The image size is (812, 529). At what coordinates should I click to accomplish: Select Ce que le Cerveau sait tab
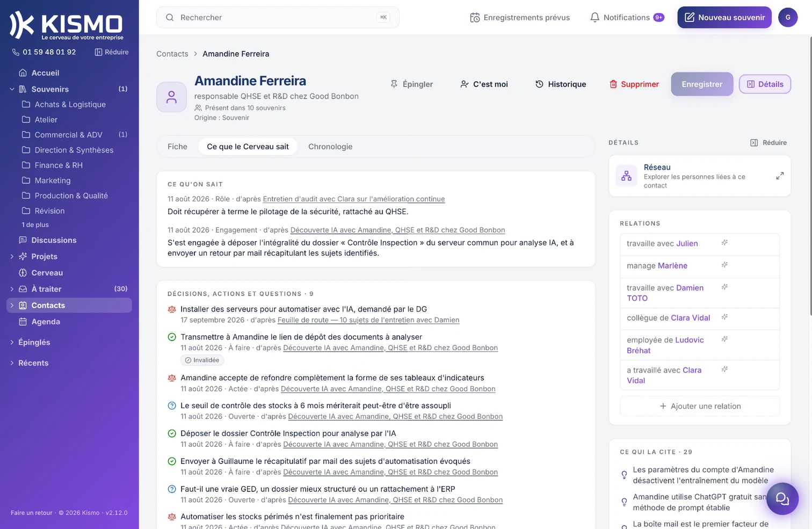point(248,147)
